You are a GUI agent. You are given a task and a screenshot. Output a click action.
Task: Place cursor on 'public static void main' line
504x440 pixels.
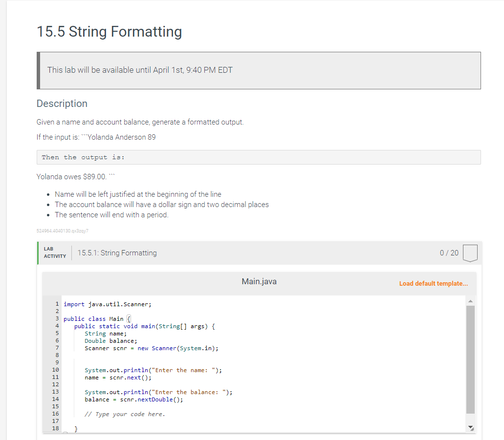coord(145,326)
